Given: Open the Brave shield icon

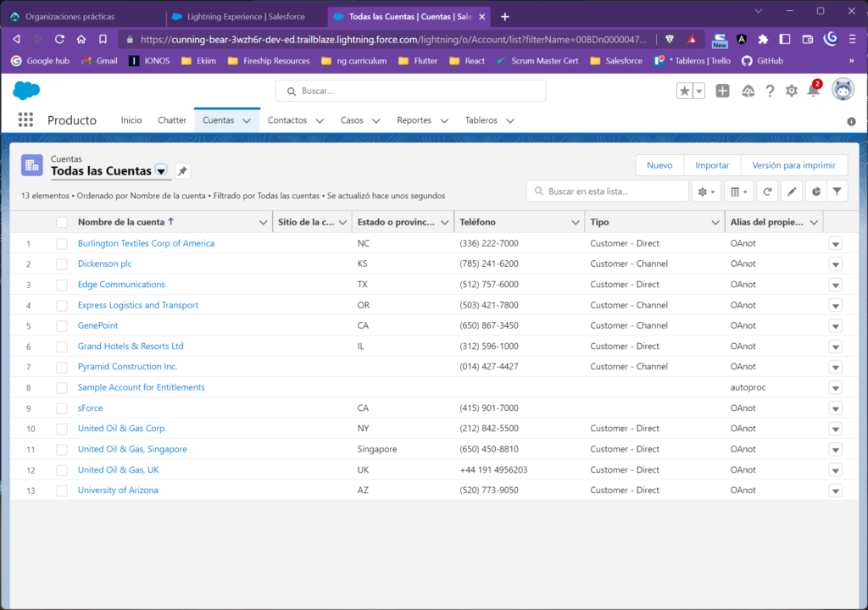Looking at the screenshot, I should (670, 39).
